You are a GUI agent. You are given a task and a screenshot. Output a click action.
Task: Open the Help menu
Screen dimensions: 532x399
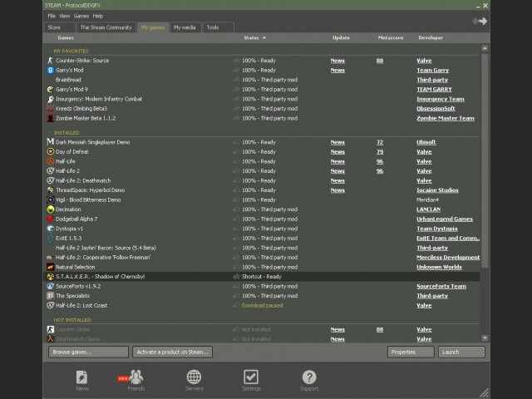click(x=98, y=16)
